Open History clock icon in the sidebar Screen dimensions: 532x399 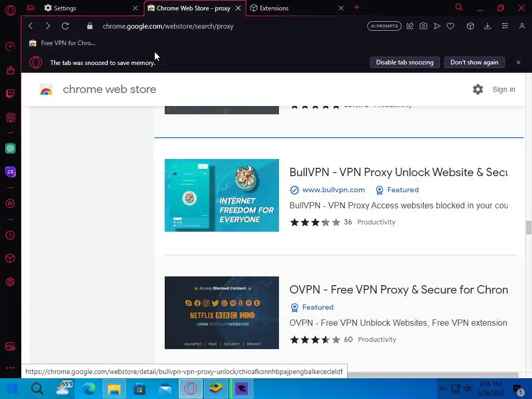[x=10, y=235]
